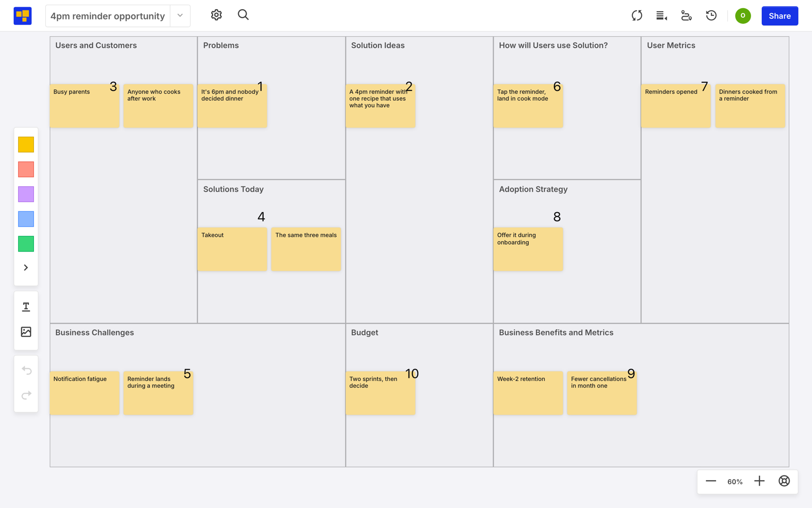The height and width of the screenshot is (508, 812).
Task: Zoom out with the minus icon
Action: (710, 481)
